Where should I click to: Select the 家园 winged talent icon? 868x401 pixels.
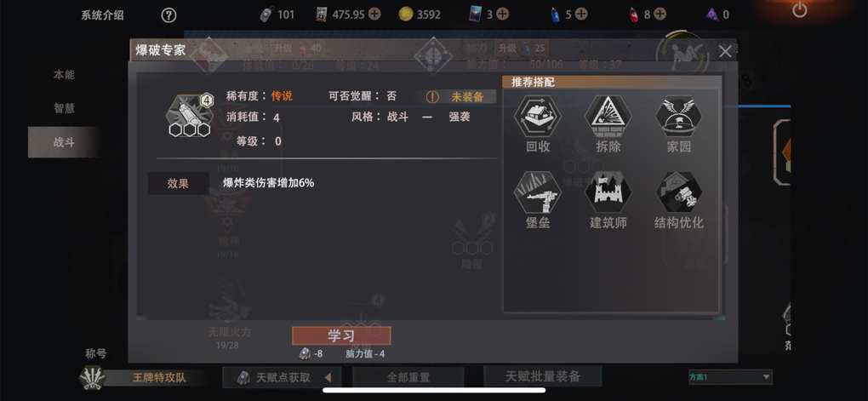[679, 117]
